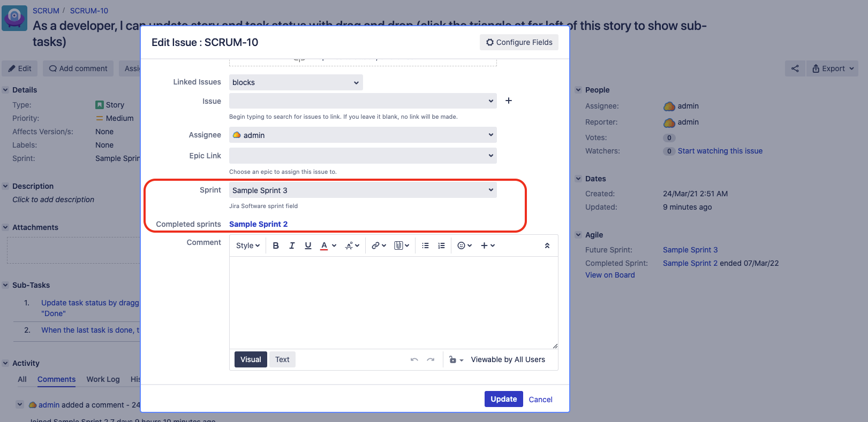
Task: Open the insert link menu
Action: (379, 245)
